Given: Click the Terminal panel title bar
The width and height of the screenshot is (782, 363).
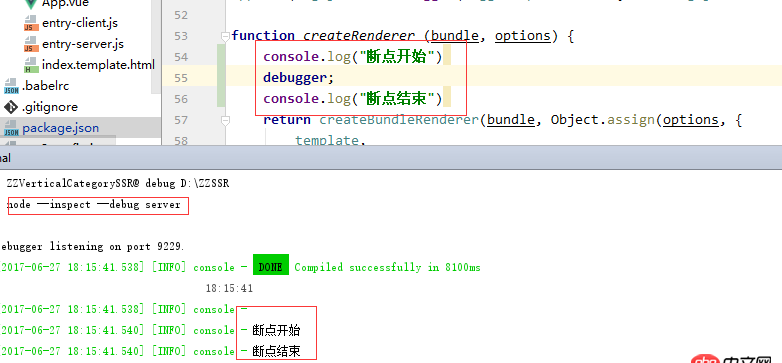Looking at the screenshot, I should 391,158.
